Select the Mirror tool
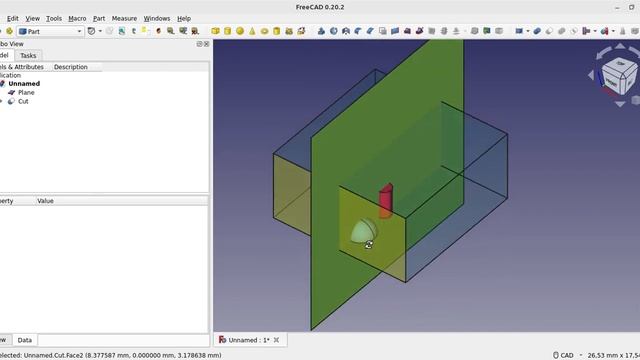 (346, 31)
